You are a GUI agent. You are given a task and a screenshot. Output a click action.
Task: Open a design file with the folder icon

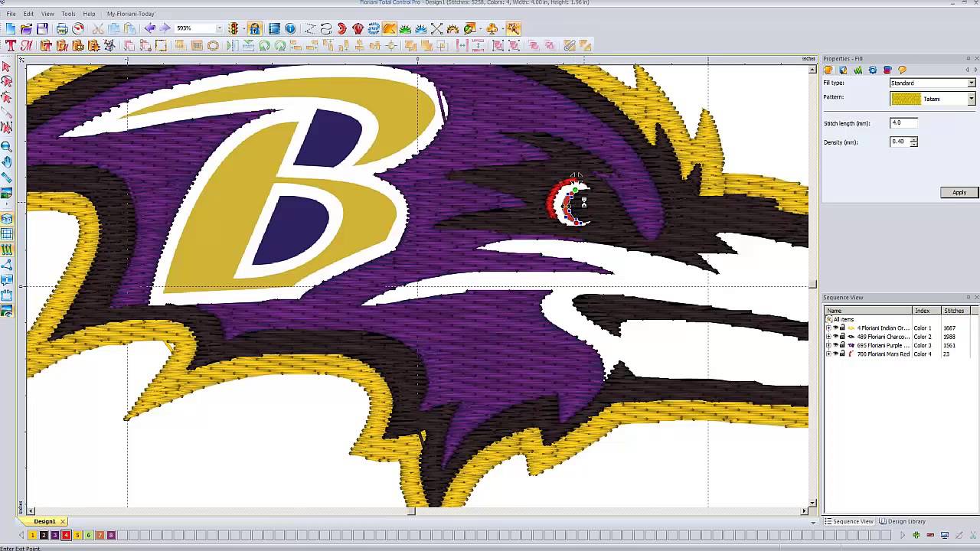pyautogui.click(x=26, y=28)
